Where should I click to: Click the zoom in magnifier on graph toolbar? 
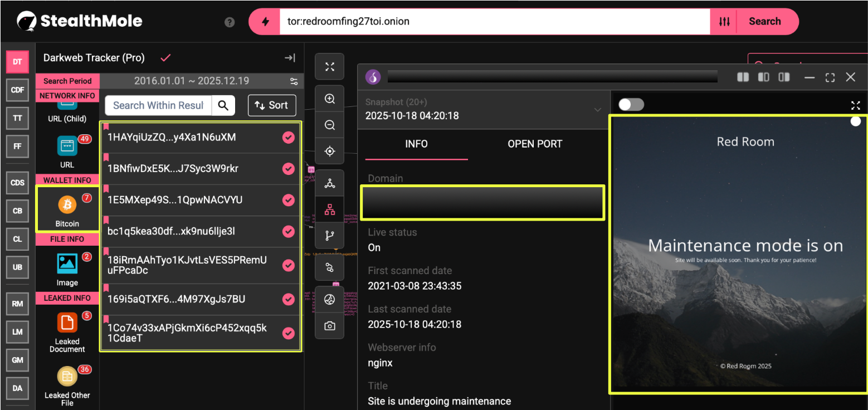point(330,99)
